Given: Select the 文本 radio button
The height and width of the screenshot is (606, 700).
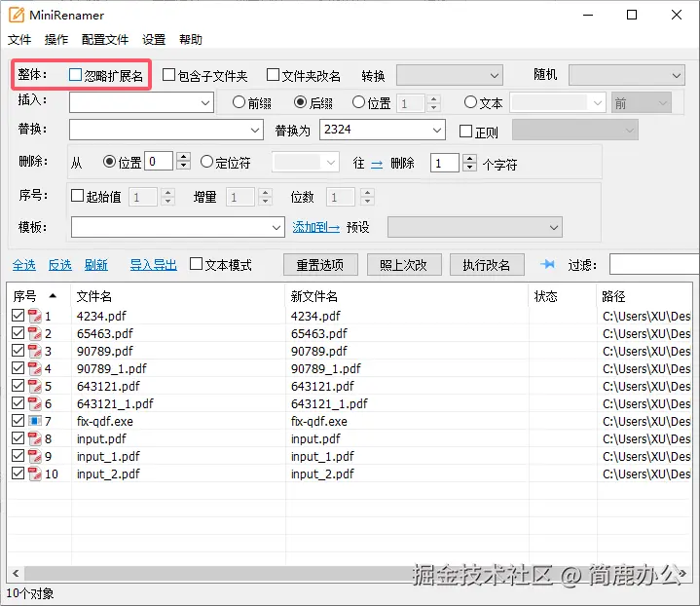Looking at the screenshot, I should [x=470, y=102].
